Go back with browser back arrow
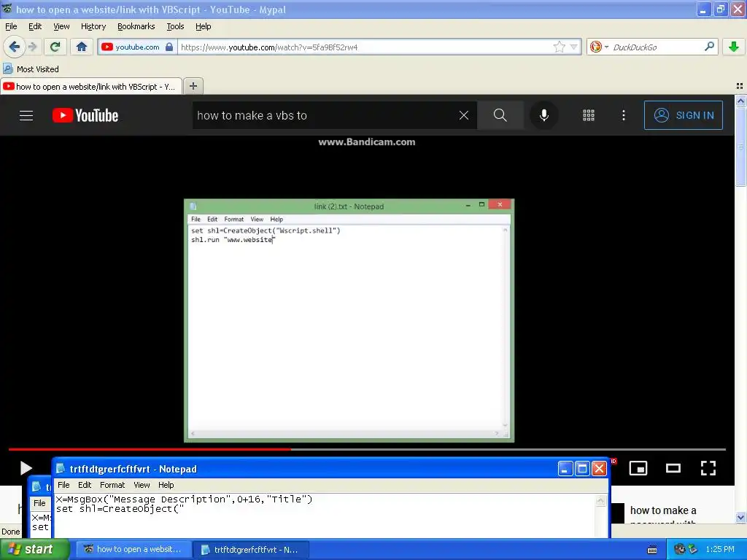Viewport: 747px width, 560px height. coord(14,47)
